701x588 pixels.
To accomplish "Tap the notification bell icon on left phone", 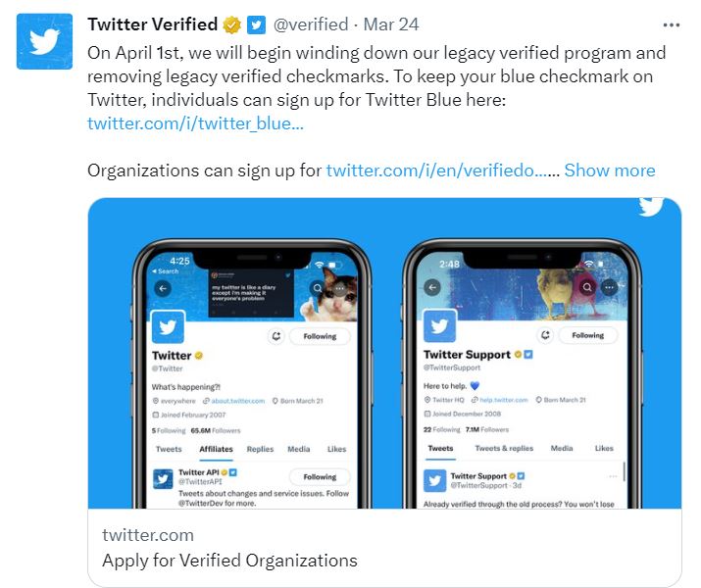I will (276, 336).
